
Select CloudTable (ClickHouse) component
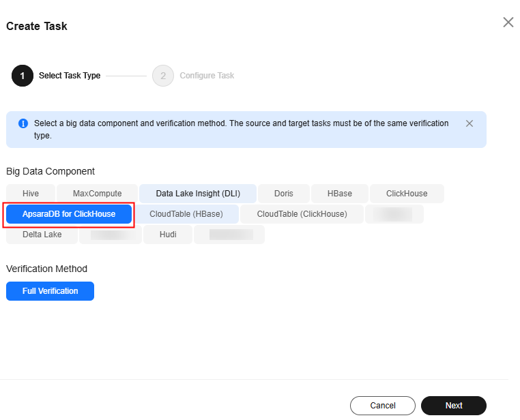(302, 214)
